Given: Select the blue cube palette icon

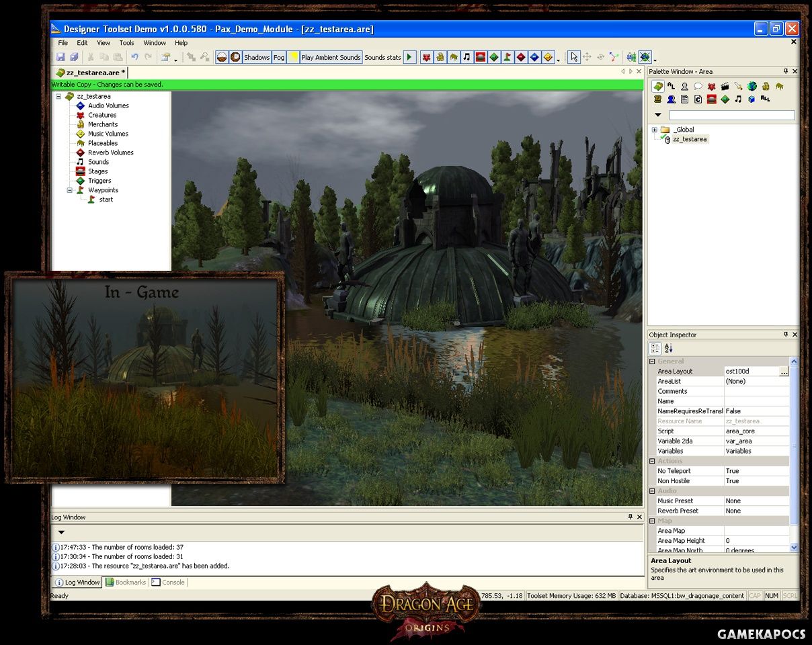Looking at the screenshot, I should (x=752, y=99).
